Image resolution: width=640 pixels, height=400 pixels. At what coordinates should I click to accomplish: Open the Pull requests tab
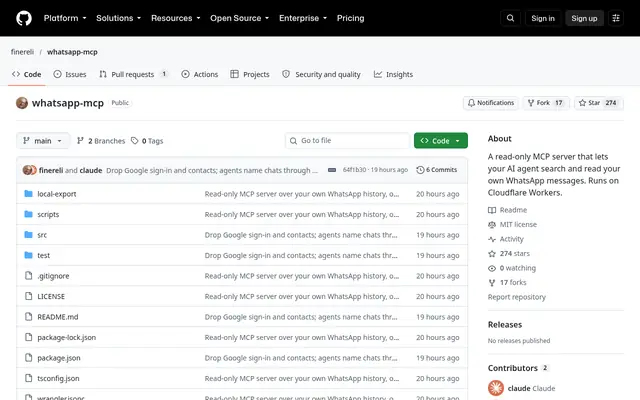coord(133,74)
